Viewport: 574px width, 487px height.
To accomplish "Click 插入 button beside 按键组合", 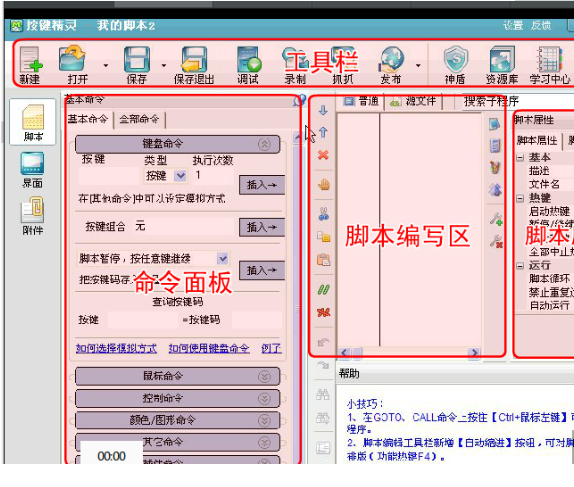I will (x=262, y=227).
